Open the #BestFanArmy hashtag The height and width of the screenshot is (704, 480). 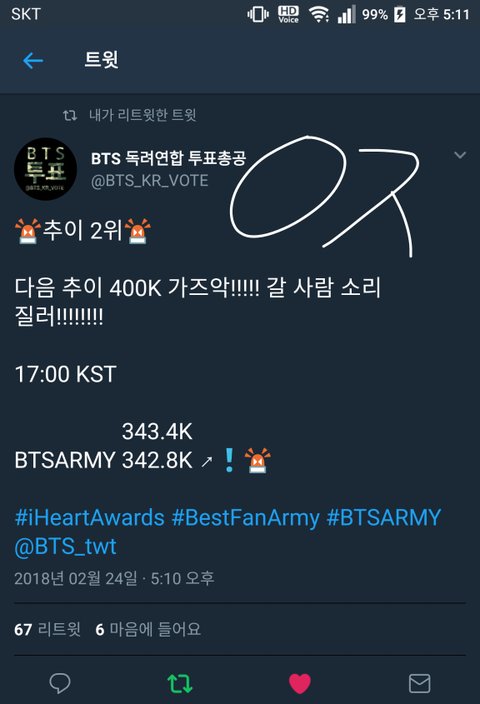click(245, 517)
